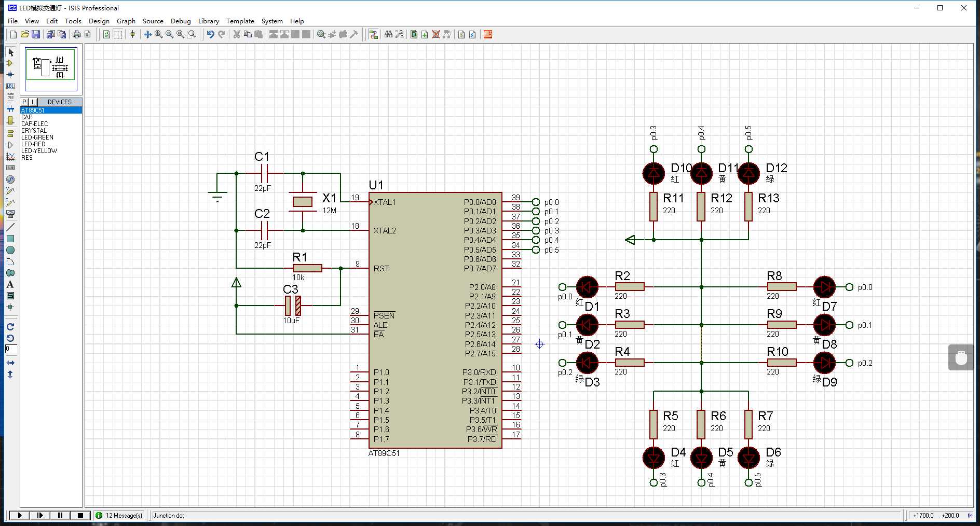Viewport: 980px width, 526px height.
Task: Select the Wire label mode tool
Action: [10, 86]
